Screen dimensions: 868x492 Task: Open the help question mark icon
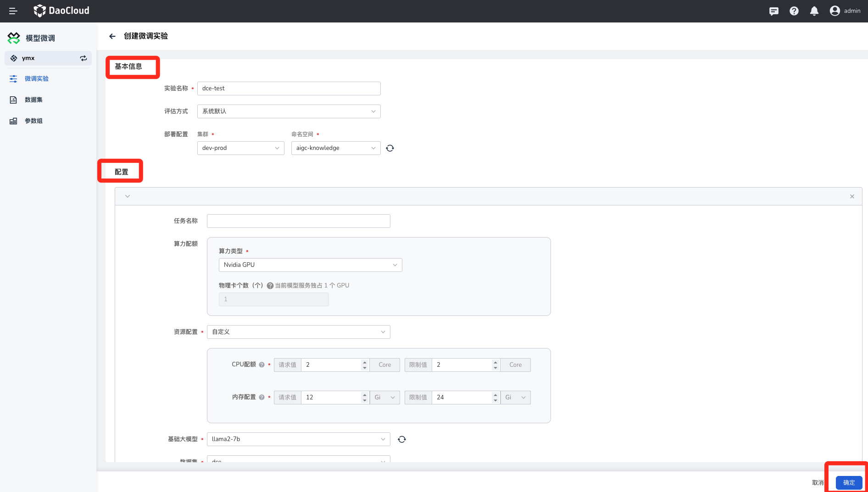(794, 11)
